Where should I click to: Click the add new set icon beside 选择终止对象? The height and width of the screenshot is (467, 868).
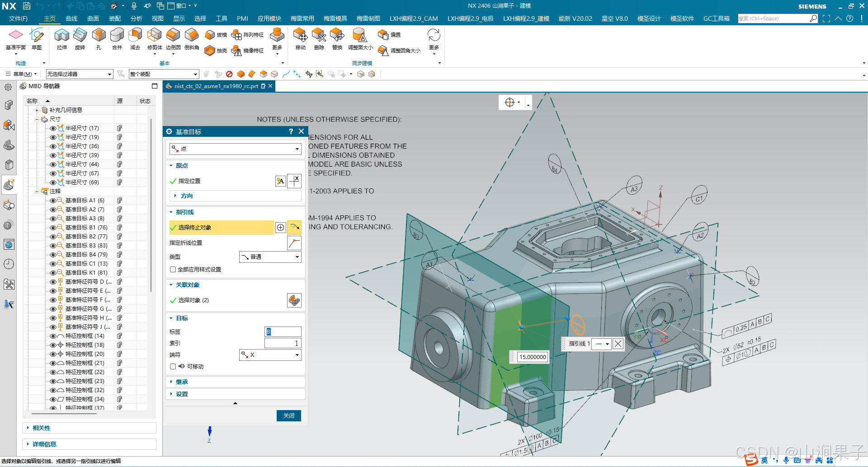point(281,228)
